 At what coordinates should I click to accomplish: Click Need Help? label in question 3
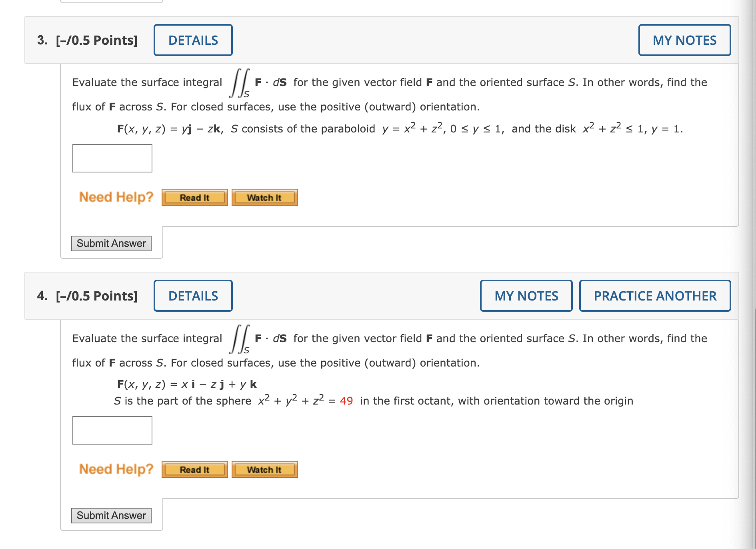(x=116, y=197)
